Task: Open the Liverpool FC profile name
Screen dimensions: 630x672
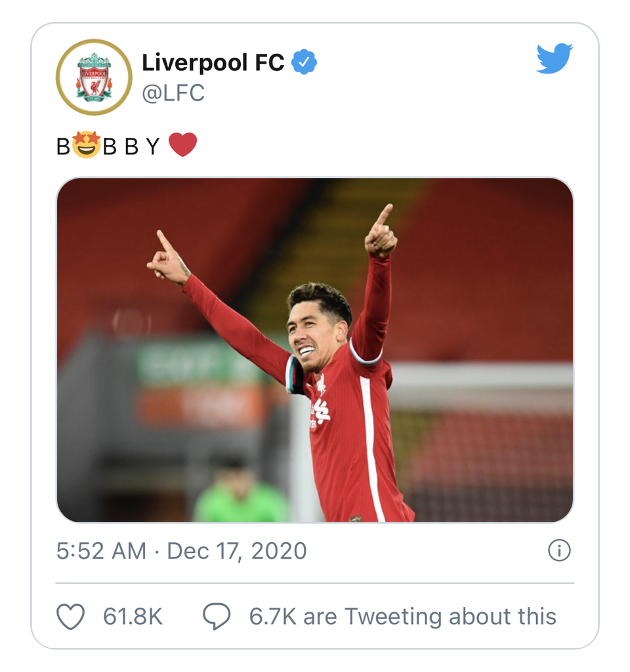Action: coord(213,62)
